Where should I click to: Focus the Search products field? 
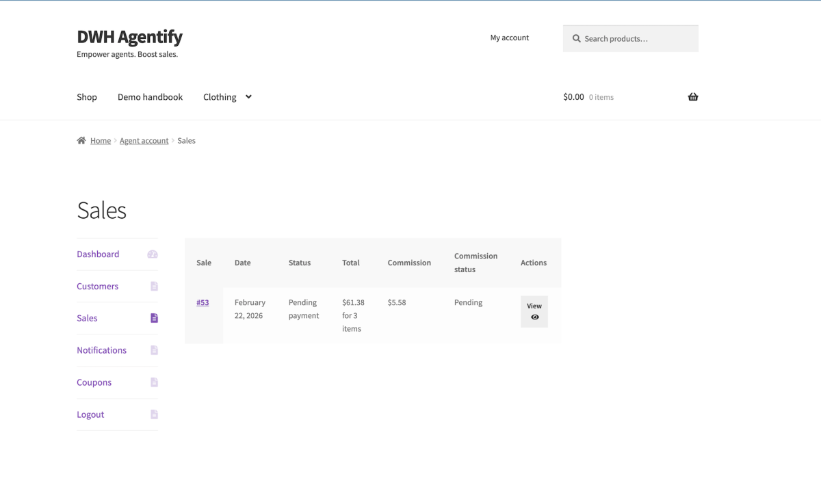click(638, 39)
